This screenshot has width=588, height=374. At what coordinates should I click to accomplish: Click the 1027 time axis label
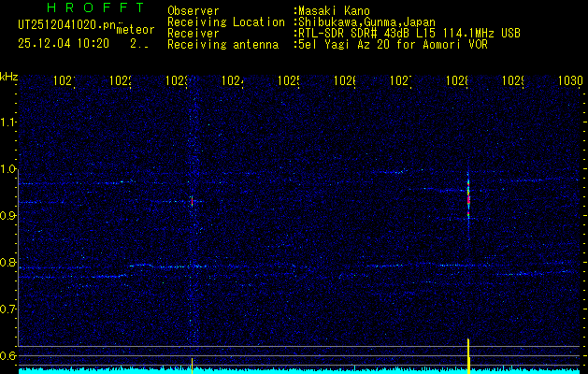point(401,81)
